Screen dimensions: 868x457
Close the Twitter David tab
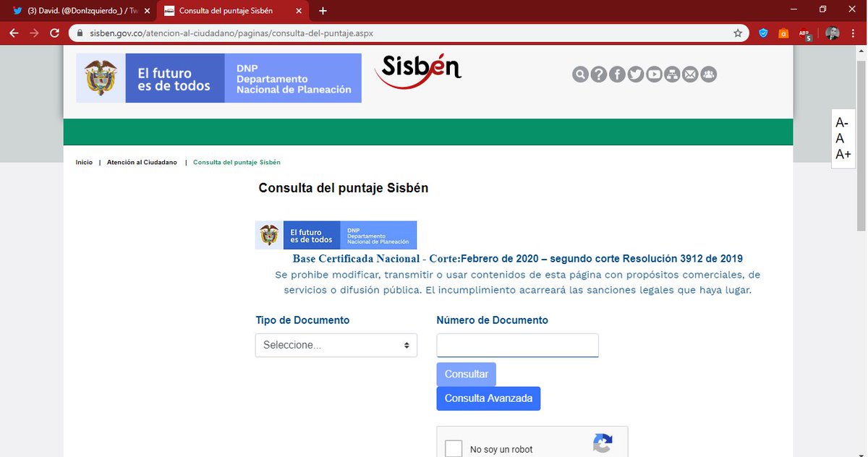(x=147, y=11)
